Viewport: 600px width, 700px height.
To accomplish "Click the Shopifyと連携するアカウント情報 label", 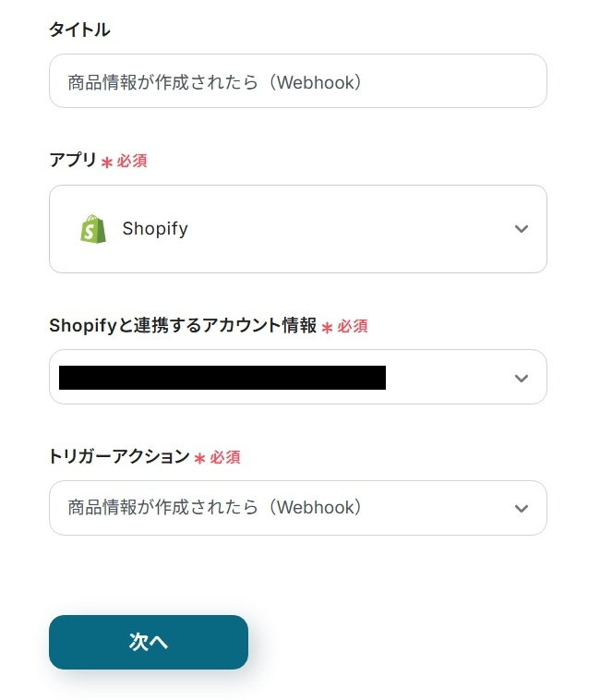I will pyautogui.click(x=182, y=325).
